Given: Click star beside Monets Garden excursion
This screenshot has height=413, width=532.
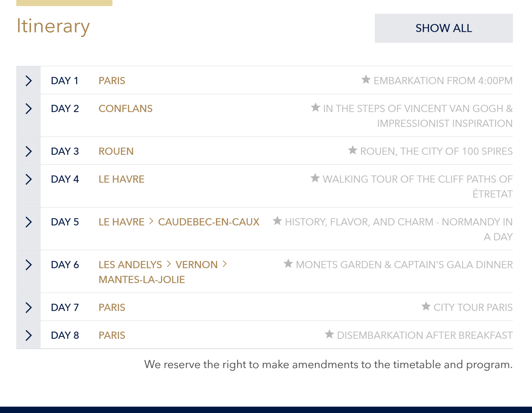Looking at the screenshot, I should tap(288, 264).
